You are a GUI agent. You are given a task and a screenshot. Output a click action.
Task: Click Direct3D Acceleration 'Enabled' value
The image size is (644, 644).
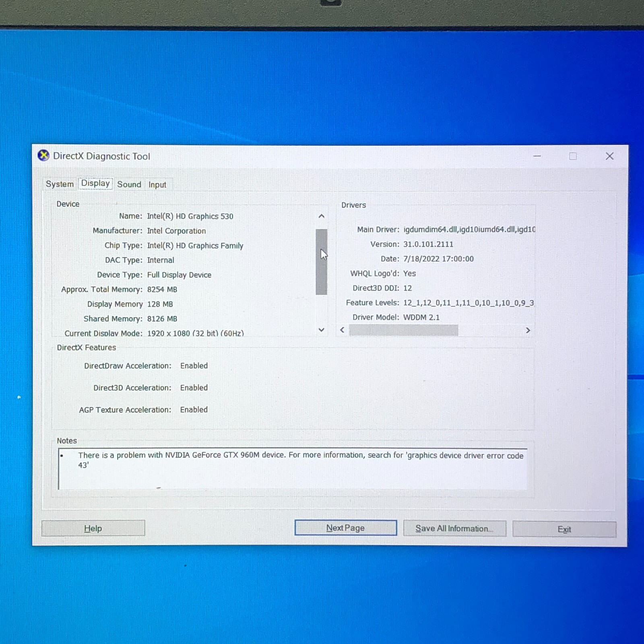194,388
